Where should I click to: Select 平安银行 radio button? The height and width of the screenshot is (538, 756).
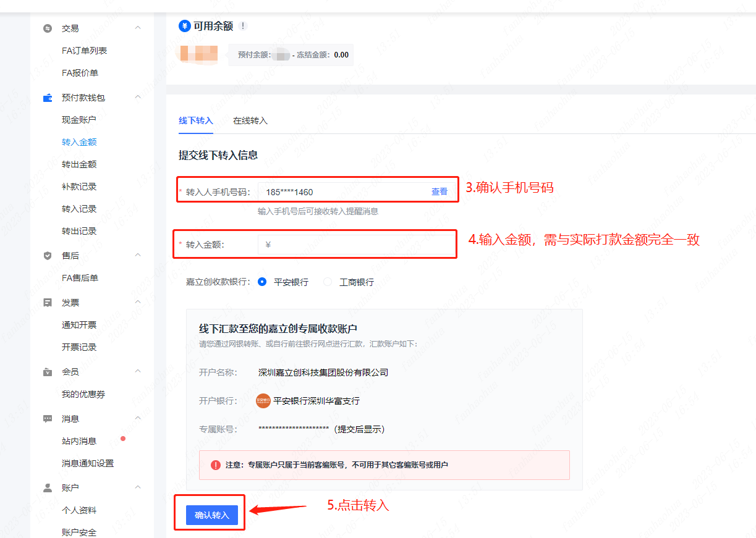point(262,282)
